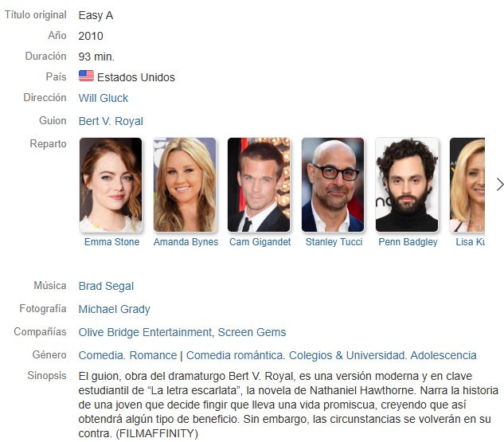
Task: Open Colegios & Universidad topic link
Action: tap(346, 355)
